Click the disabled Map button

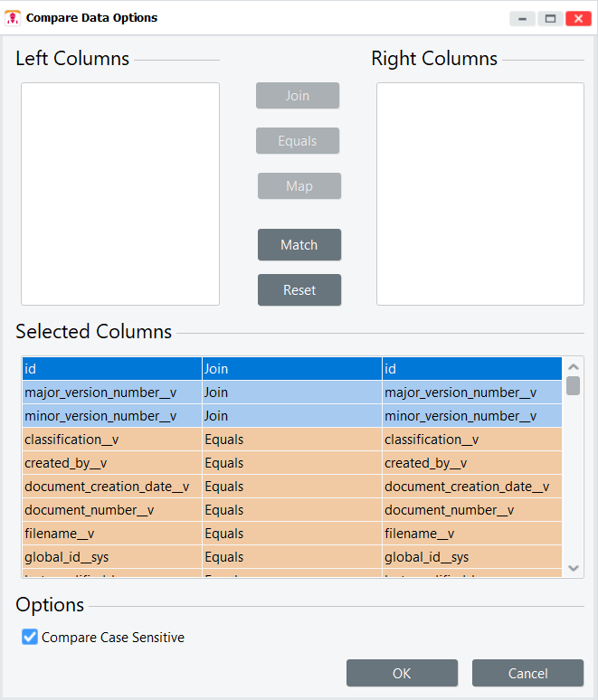pyautogui.click(x=299, y=186)
